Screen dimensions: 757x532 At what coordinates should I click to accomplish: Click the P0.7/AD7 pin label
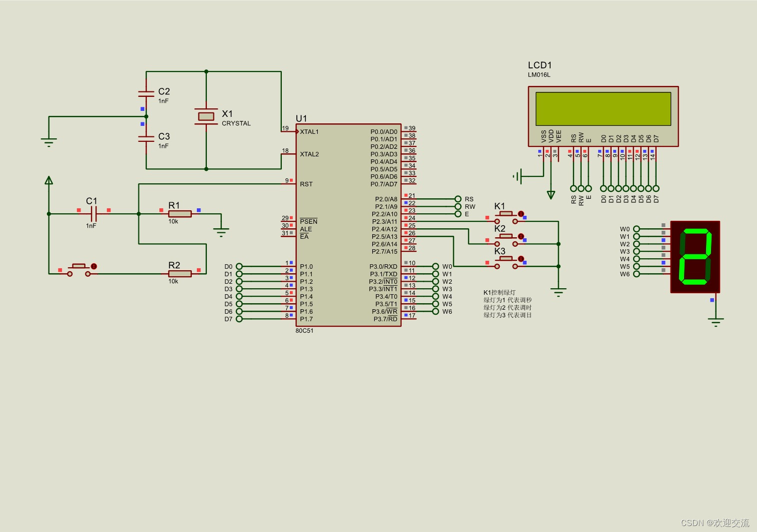tap(384, 184)
